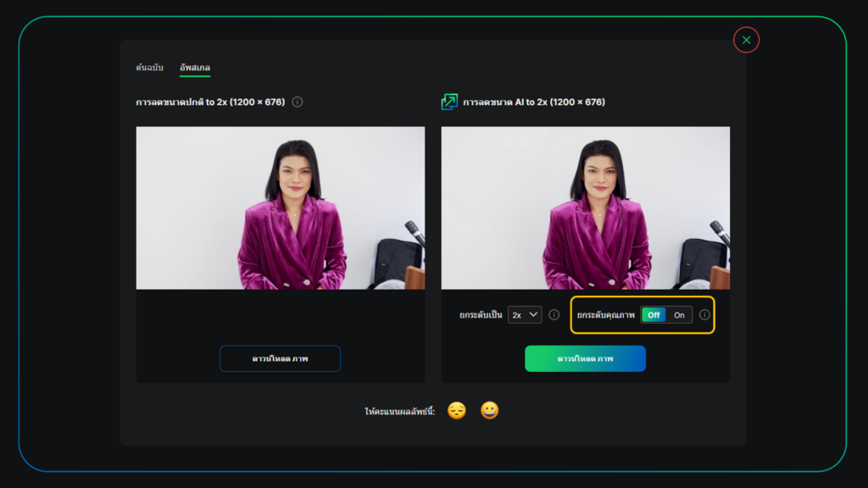Click the 'การลดขนาด AI to 2x' heading
The width and height of the screenshot is (868, 488).
click(x=533, y=103)
